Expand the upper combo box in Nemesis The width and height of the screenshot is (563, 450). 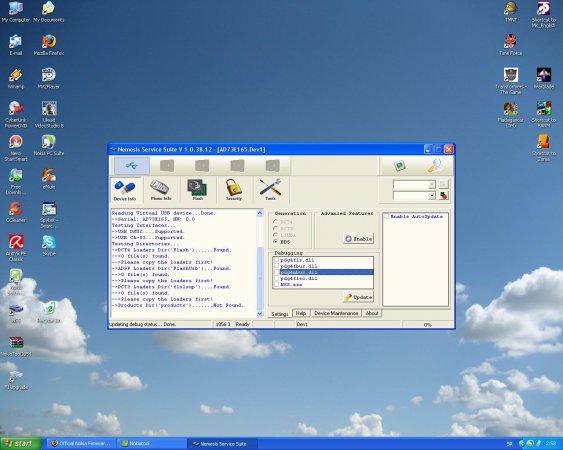[432, 184]
